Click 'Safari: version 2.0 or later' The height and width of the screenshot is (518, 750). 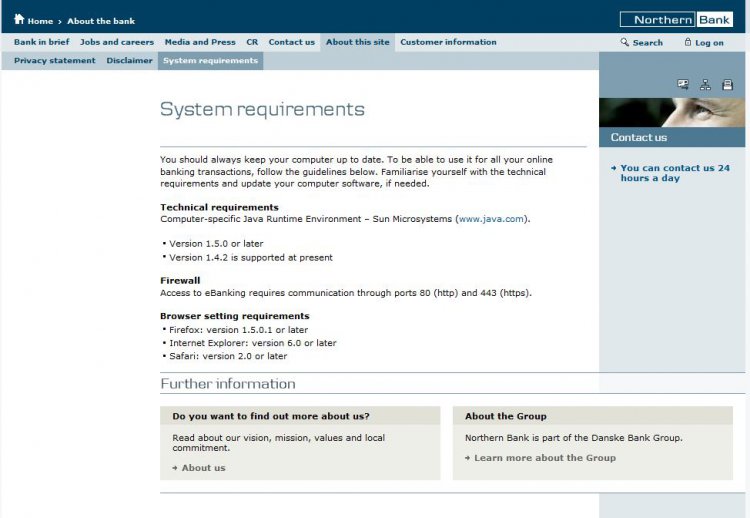tap(228, 356)
